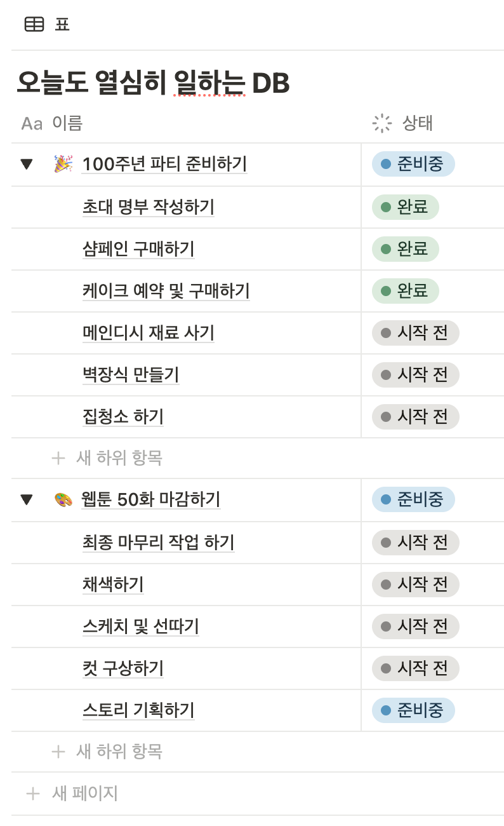
Task: Click plus icon under 집청소 하기 row
Action: click(58, 457)
